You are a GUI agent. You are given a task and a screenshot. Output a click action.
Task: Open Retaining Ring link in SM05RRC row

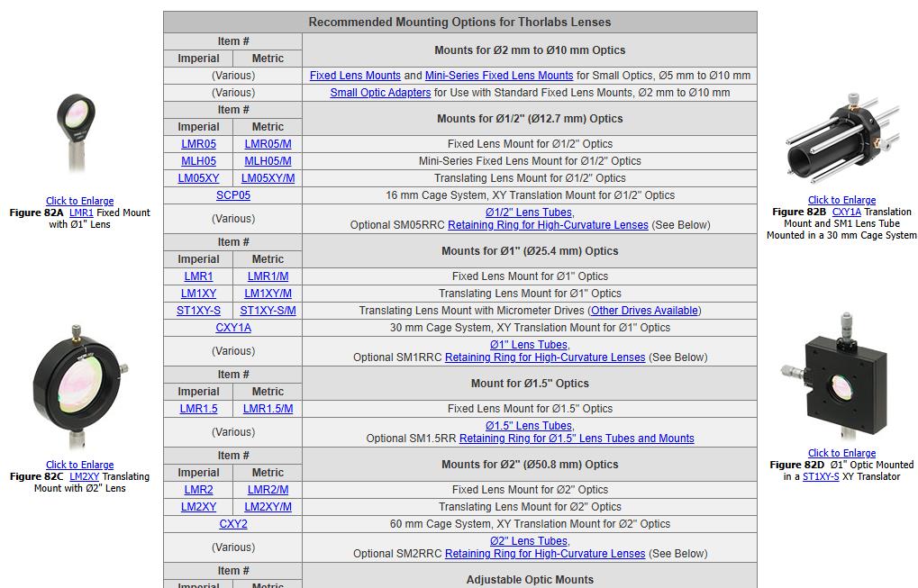point(548,225)
